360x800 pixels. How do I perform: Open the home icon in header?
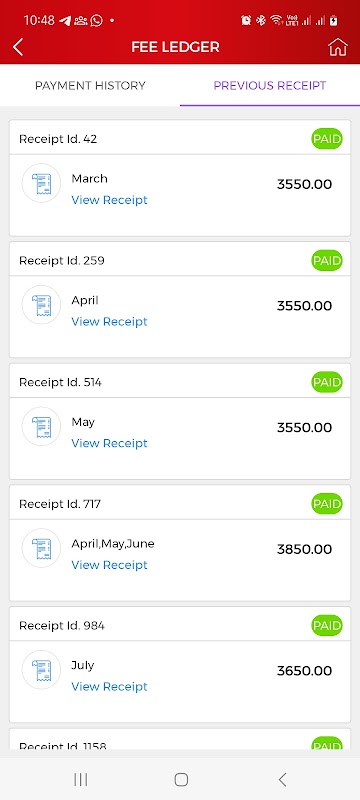(338, 47)
